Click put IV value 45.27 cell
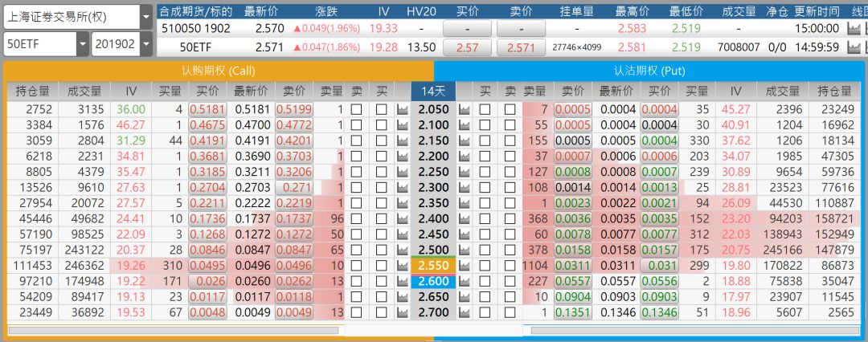Image resolution: width=868 pixels, height=342 pixels. click(x=735, y=109)
